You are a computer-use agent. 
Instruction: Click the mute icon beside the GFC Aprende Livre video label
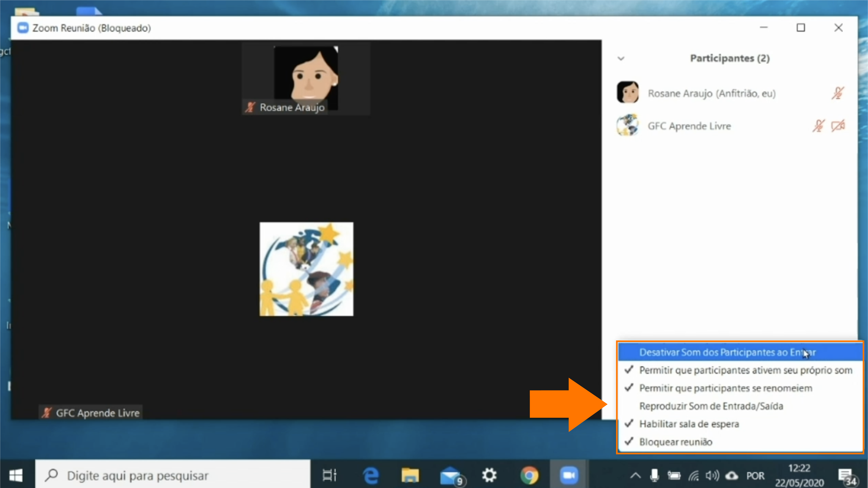coord(47,413)
